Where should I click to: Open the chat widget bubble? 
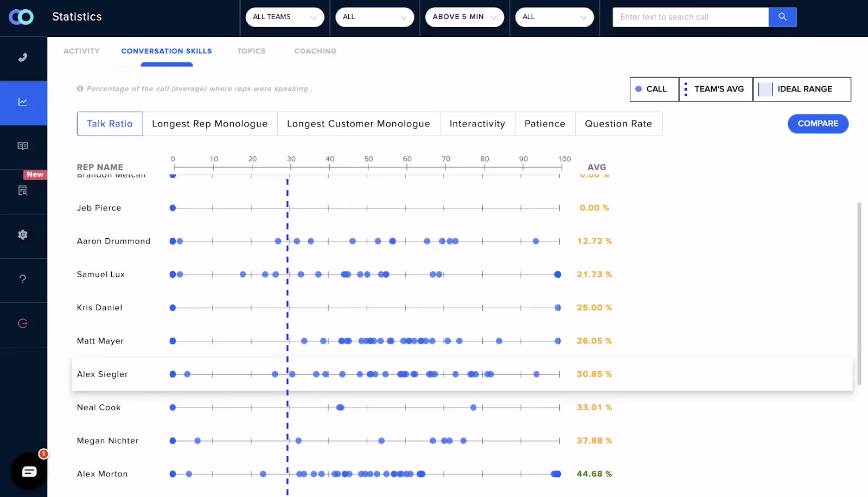coord(29,471)
